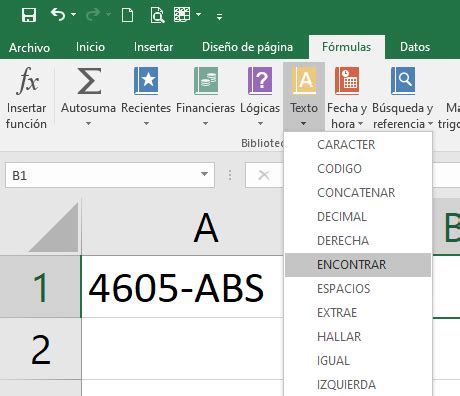Switch to the Insertar tab

[x=153, y=47]
